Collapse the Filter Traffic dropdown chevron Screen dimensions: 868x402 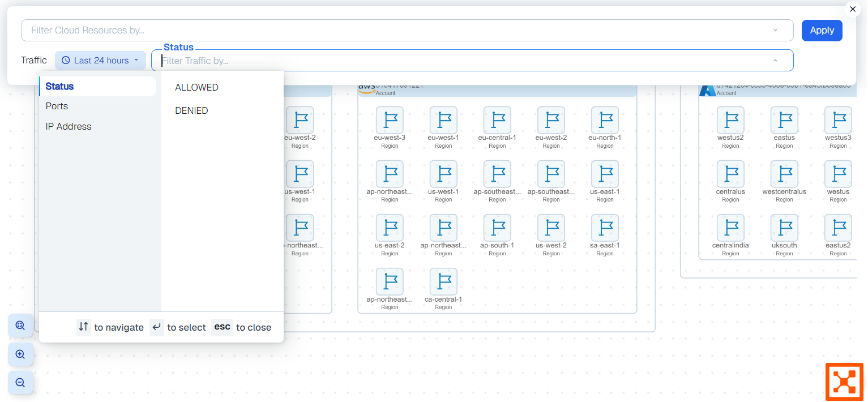(775, 61)
